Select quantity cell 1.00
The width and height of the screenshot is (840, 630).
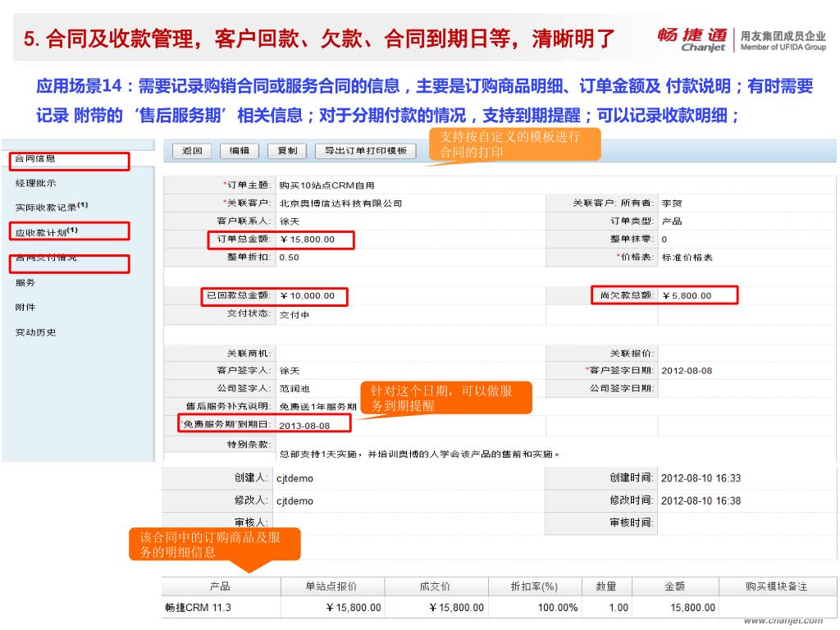point(619,608)
